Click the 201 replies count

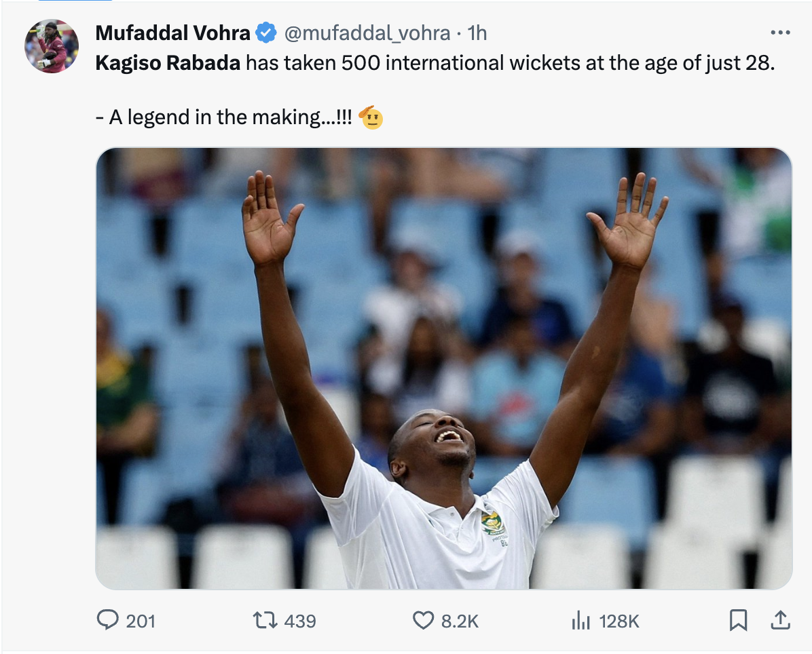[141, 621]
